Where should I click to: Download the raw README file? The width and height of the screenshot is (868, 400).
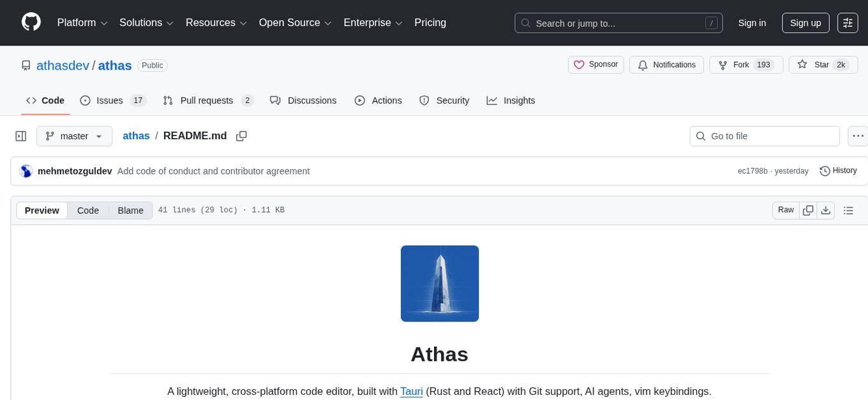click(x=826, y=210)
